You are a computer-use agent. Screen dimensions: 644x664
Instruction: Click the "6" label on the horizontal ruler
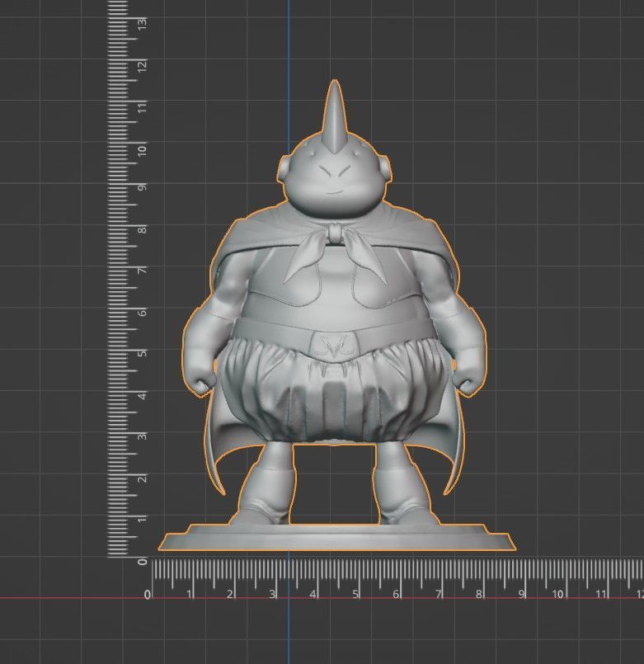tap(396, 594)
